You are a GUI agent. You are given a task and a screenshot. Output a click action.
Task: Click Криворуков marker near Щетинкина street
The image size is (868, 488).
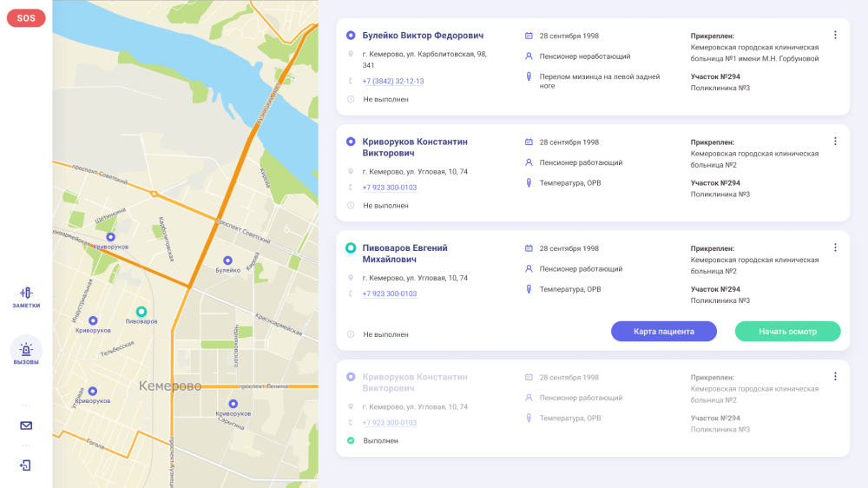click(111, 237)
